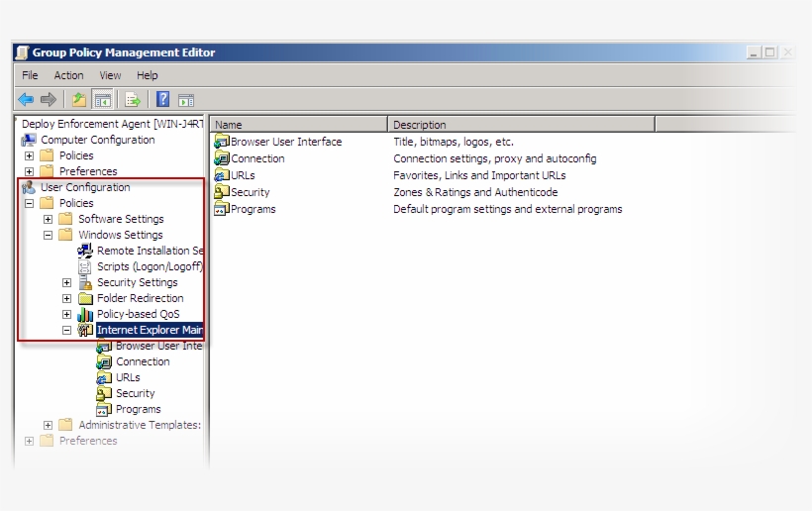Screen dimensions: 812x511
Task: Collapse the Windows Settings node
Action: (48, 235)
